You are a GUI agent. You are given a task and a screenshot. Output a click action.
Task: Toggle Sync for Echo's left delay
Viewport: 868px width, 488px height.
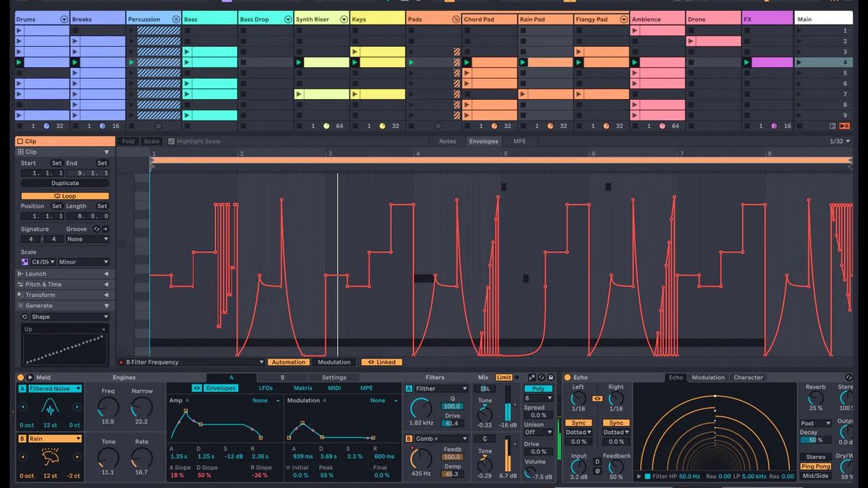578,423
